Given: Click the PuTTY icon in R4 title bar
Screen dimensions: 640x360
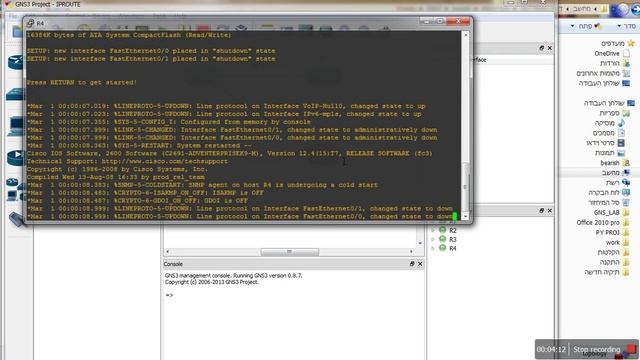Looking at the screenshot, I should click(x=30, y=24).
